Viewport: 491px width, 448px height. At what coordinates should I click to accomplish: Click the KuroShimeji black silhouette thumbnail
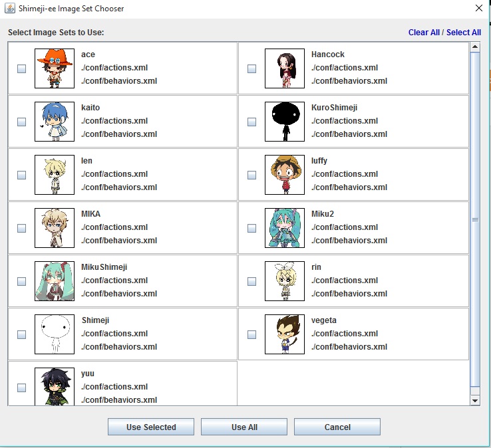pyautogui.click(x=285, y=122)
